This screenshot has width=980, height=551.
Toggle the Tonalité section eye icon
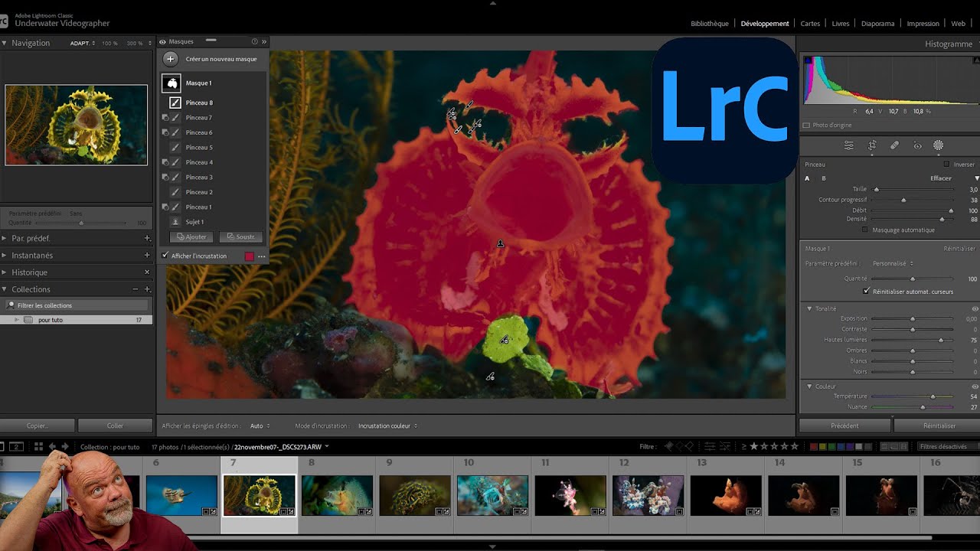[x=975, y=309]
